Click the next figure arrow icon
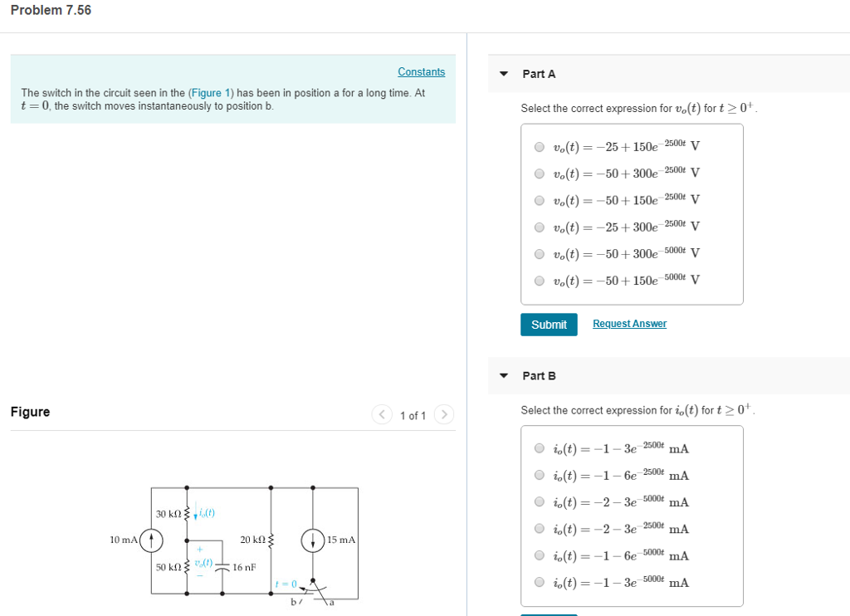This screenshot has height=616, width=850. (x=443, y=415)
